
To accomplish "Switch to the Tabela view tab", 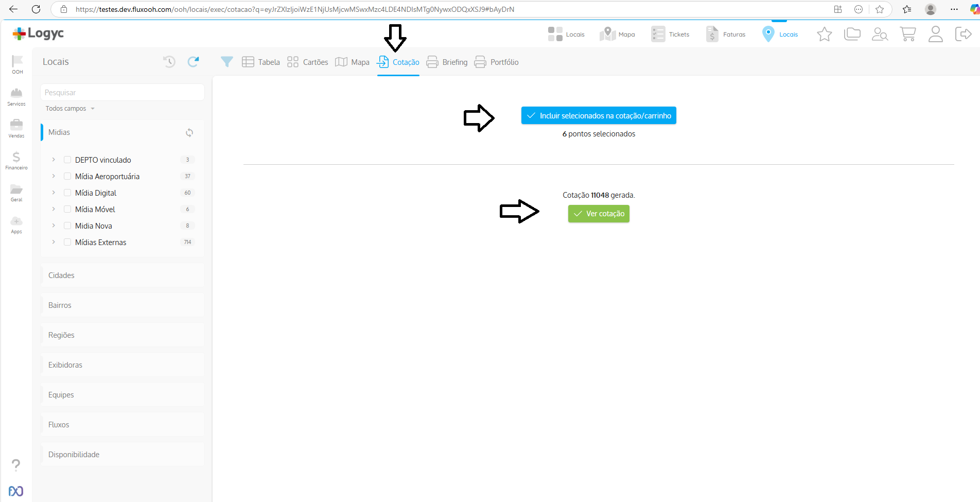I will tap(261, 62).
